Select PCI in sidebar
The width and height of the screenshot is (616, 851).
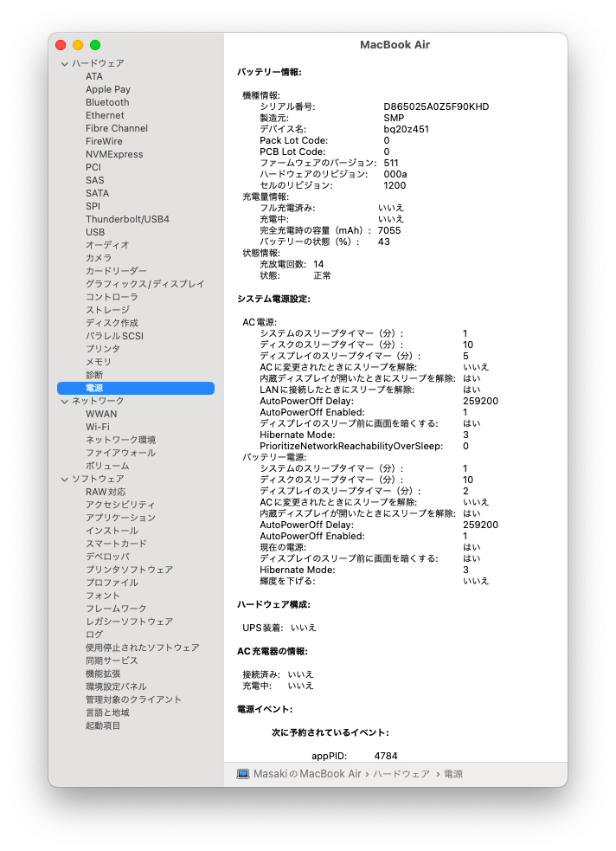tap(93, 168)
